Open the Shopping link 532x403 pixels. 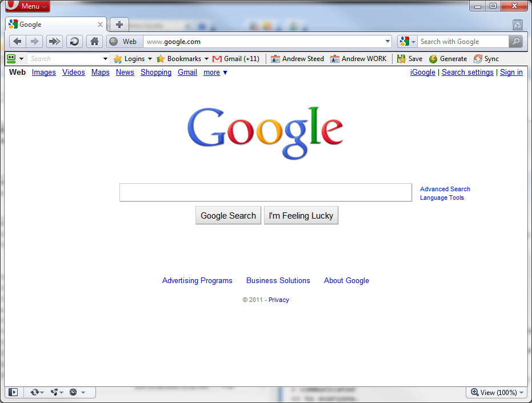click(156, 72)
